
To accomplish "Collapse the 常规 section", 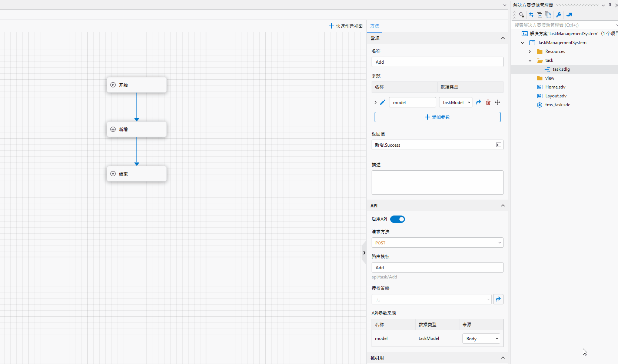I will tap(503, 38).
